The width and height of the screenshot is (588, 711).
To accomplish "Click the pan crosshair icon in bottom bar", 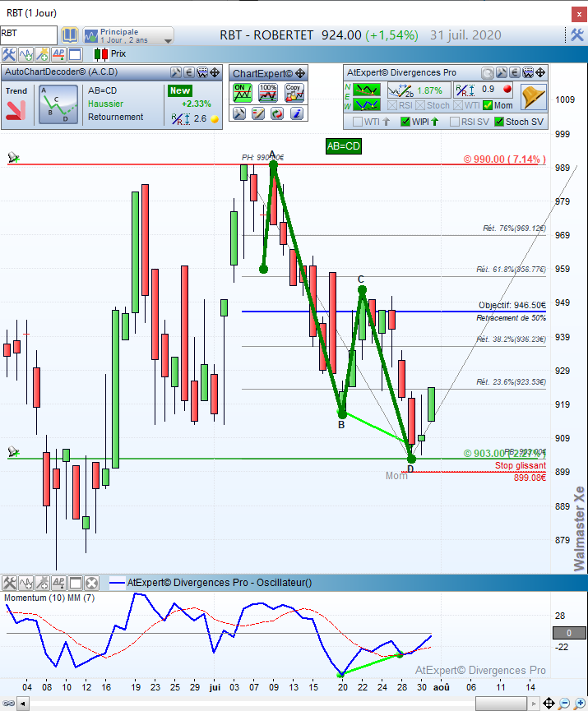I will (x=549, y=704).
